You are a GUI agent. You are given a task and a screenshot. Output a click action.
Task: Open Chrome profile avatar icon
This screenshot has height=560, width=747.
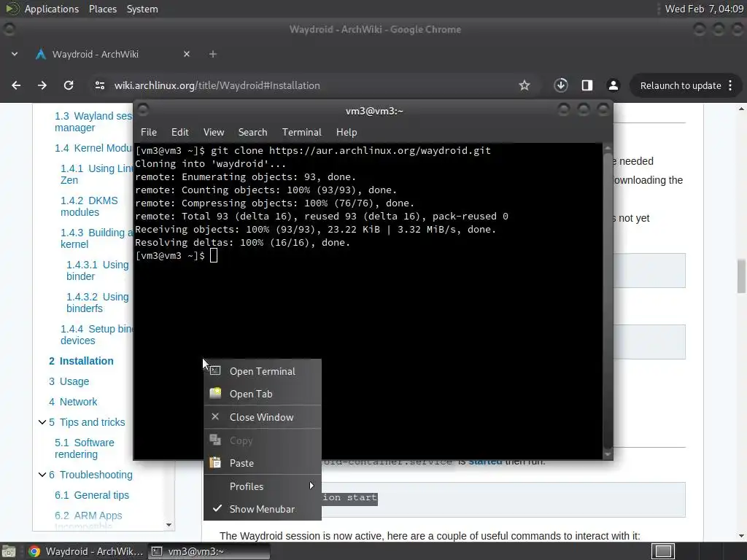[x=613, y=85]
